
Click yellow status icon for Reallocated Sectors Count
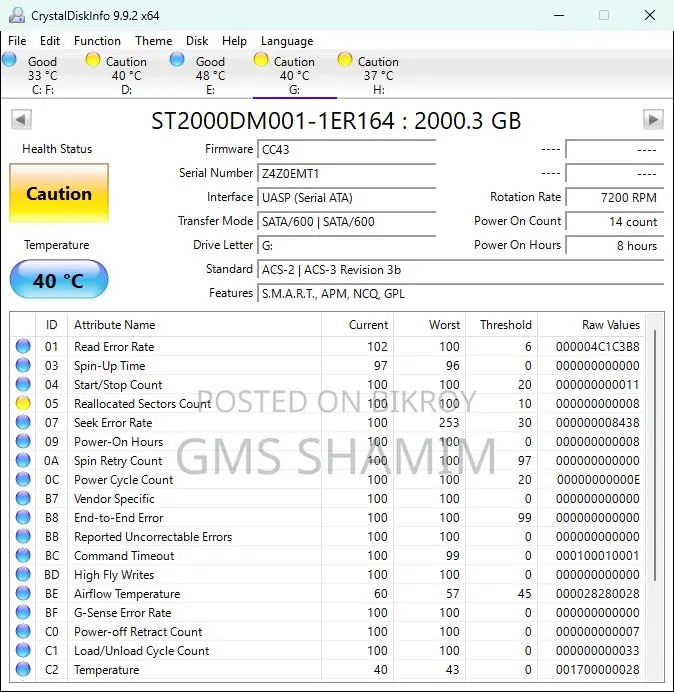pos(23,403)
